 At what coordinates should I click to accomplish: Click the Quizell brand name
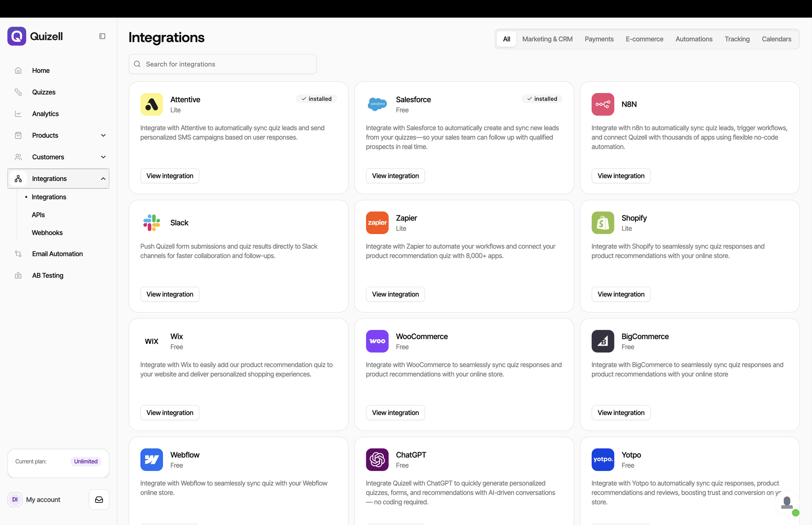pyautogui.click(x=46, y=36)
